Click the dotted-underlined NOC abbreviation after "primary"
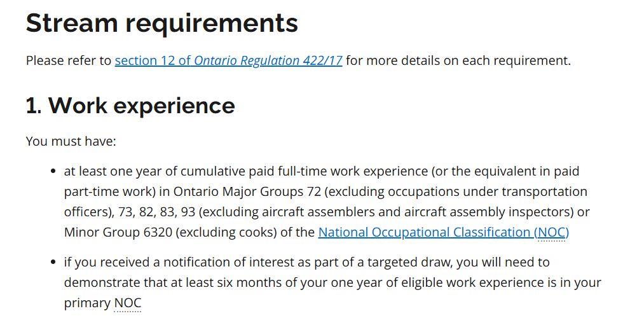Image resolution: width=644 pixels, height=325 pixels. (x=127, y=303)
